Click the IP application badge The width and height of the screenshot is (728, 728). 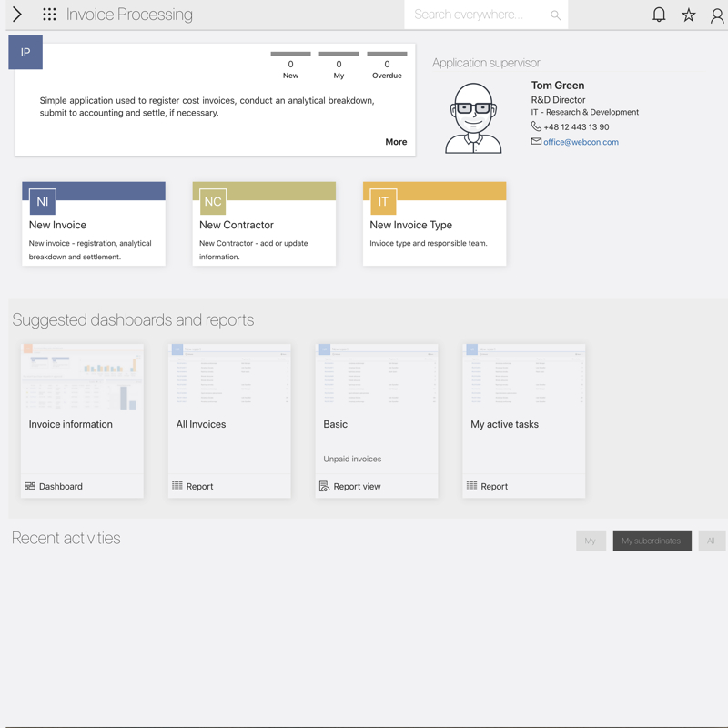tap(25, 53)
